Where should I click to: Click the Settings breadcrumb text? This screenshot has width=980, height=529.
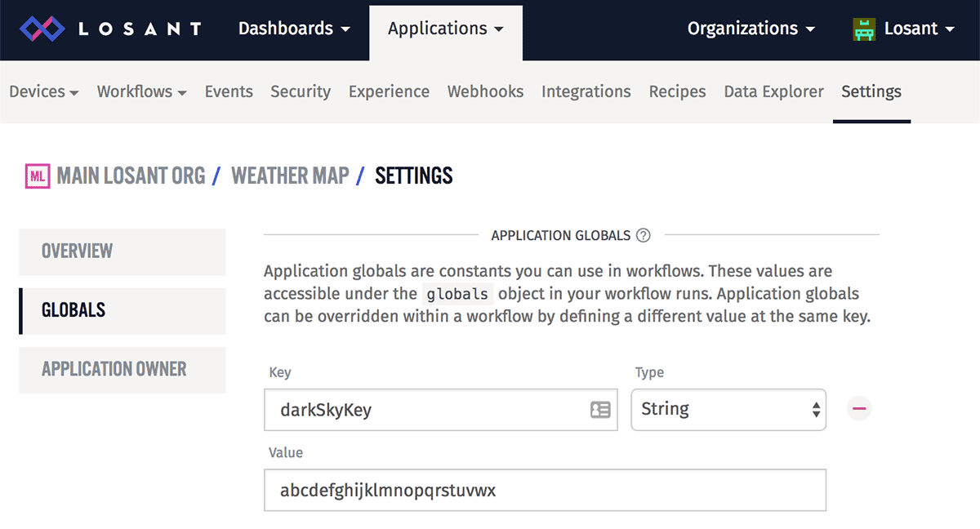click(414, 176)
